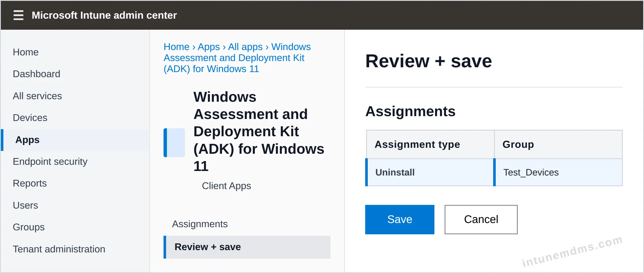The image size is (644, 273).
Task: Click the Cancel button
Action: click(x=481, y=220)
